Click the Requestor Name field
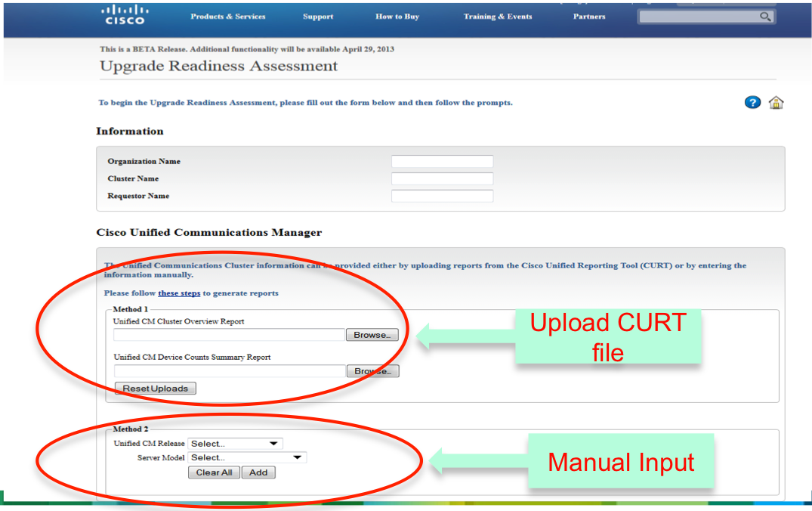The width and height of the screenshot is (812, 511). [x=442, y=196]
